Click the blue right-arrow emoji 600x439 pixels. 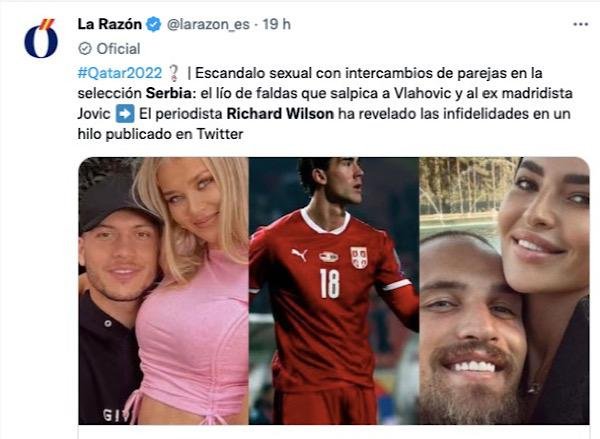[x=125, y=114]
